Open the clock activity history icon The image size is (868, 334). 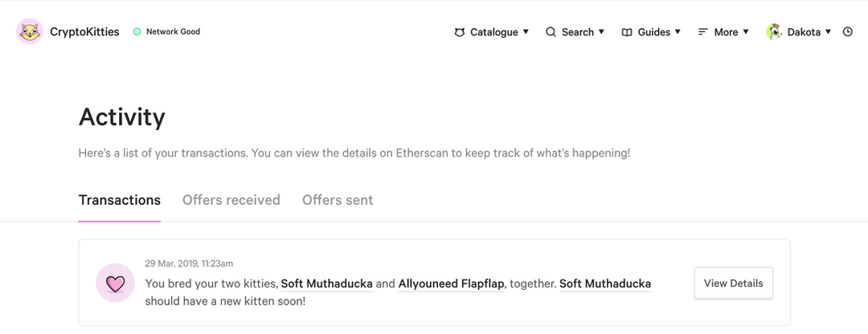847,32
